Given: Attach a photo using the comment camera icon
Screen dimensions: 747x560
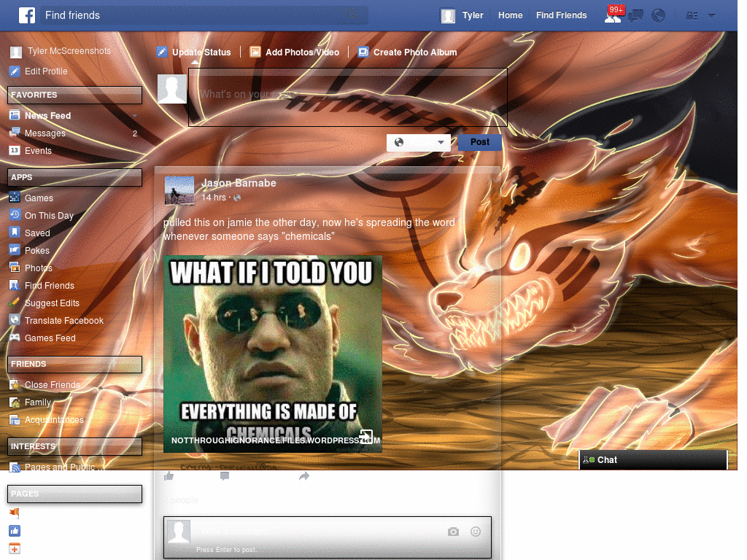Looking at the screenshot, I should click(453, 532).
